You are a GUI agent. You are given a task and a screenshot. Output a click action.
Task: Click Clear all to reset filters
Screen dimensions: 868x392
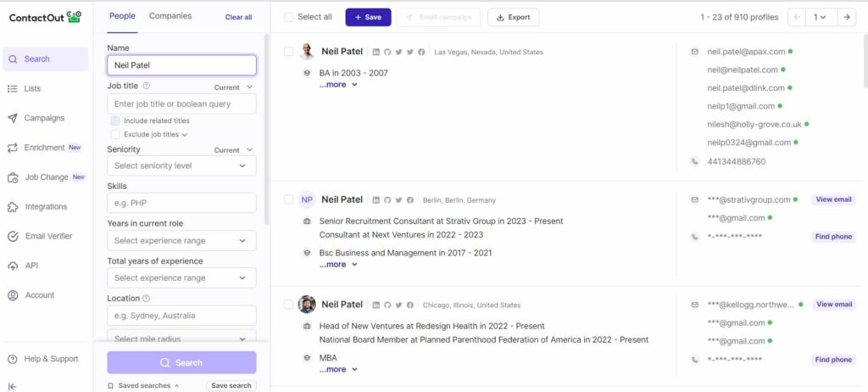click(238, 17)
